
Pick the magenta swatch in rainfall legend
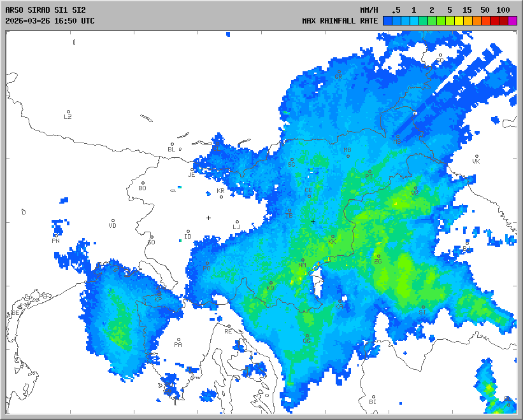[x=513, y=20]
